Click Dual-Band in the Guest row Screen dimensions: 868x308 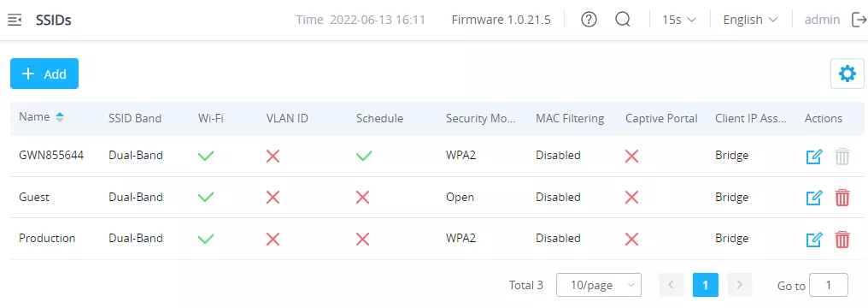click(136, 197)
